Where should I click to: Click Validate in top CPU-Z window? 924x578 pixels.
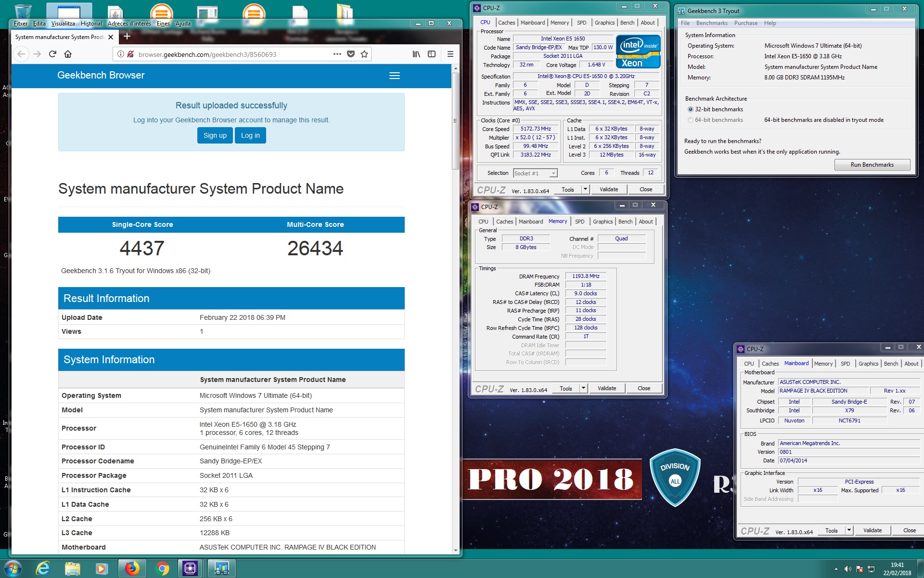pyautogui.click(x=609, y=189)
